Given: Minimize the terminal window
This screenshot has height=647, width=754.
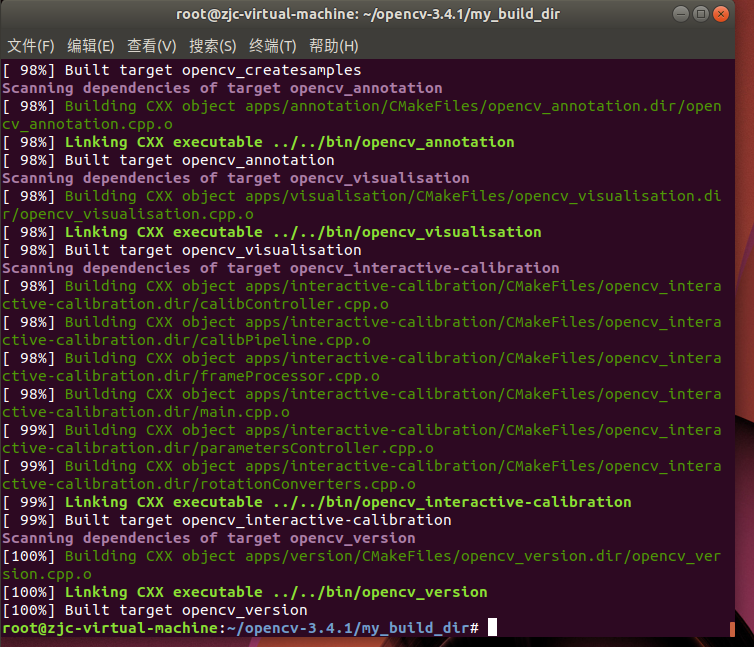Looking at the screenshot, I should (680, 14).
